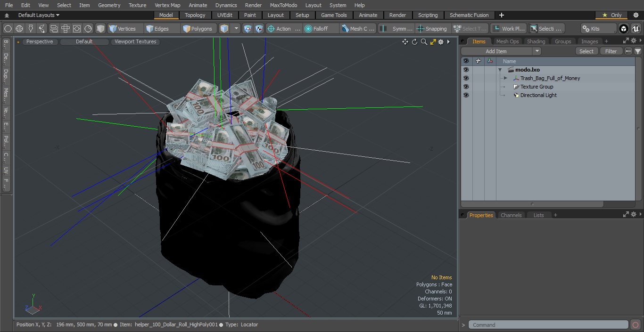Switch to the Topology layout tab
644x332 pixels.
[x=195, y=15]
